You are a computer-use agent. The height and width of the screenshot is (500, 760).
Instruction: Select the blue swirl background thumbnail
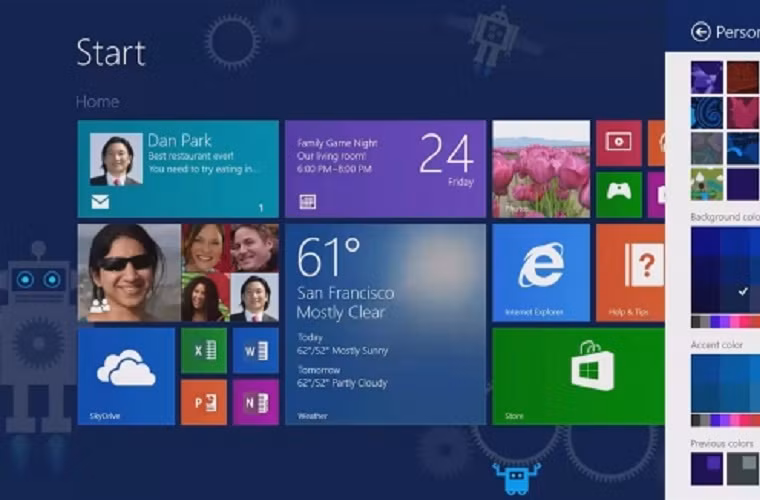click(707, 113)
